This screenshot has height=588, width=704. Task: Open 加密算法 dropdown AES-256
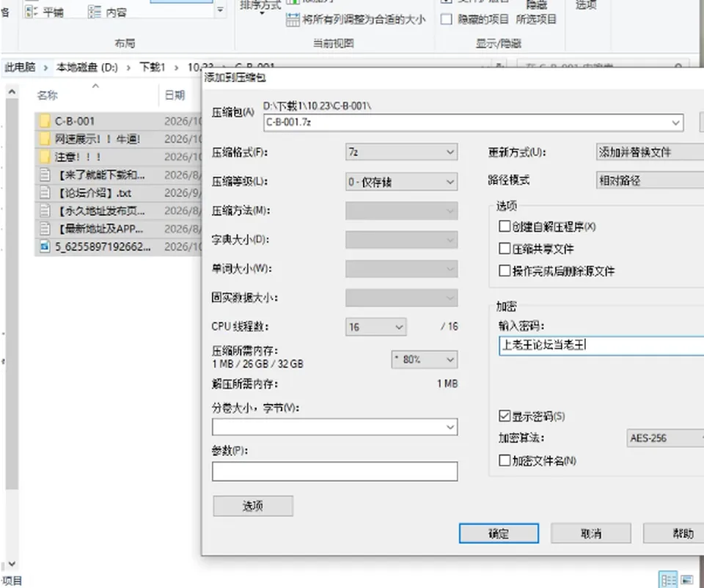pyautogui.click(x=665, y=438)
